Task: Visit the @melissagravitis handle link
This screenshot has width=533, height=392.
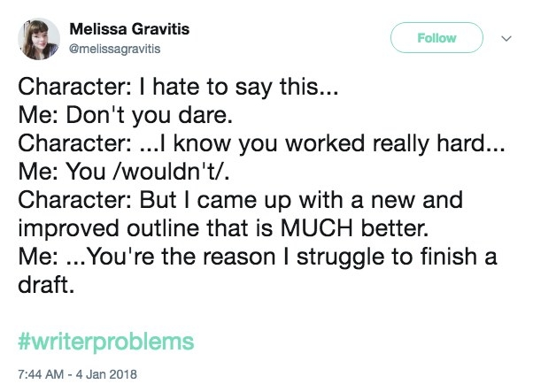Action: point(114,49)
